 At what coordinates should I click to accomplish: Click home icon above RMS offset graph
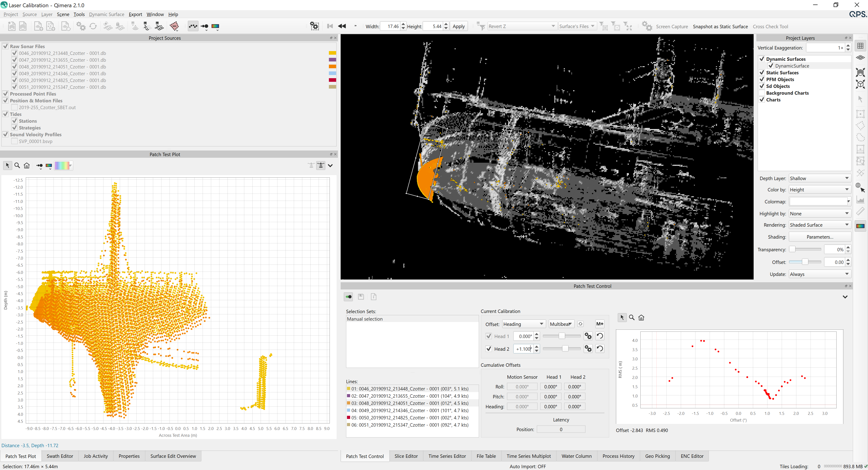click(641, 317)
